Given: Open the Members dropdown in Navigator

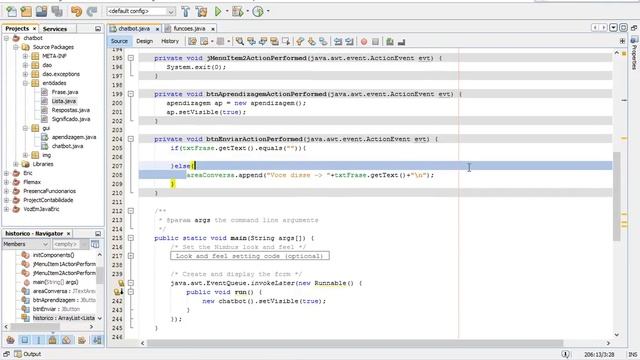Looking at the screenshot, I should [x=26, y=244].
